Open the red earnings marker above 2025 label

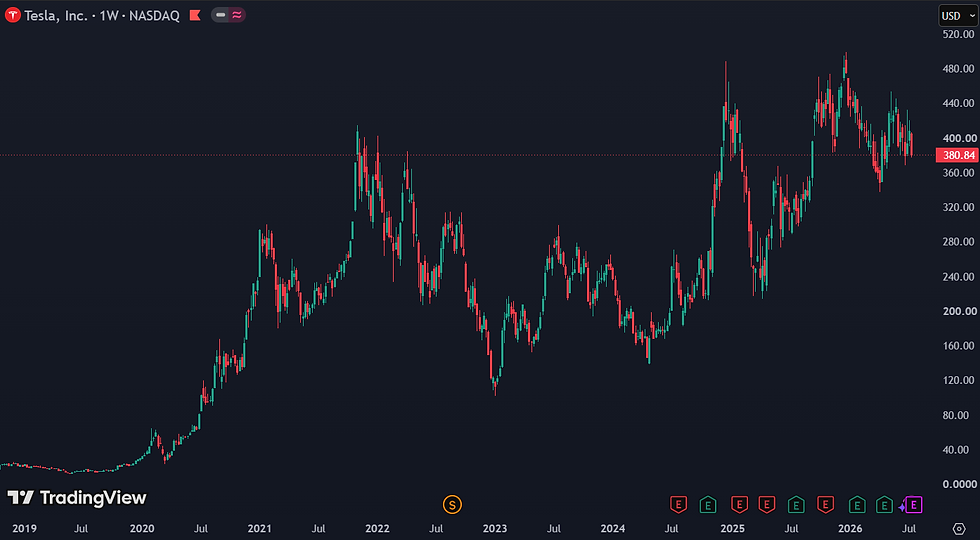[739, 504]
